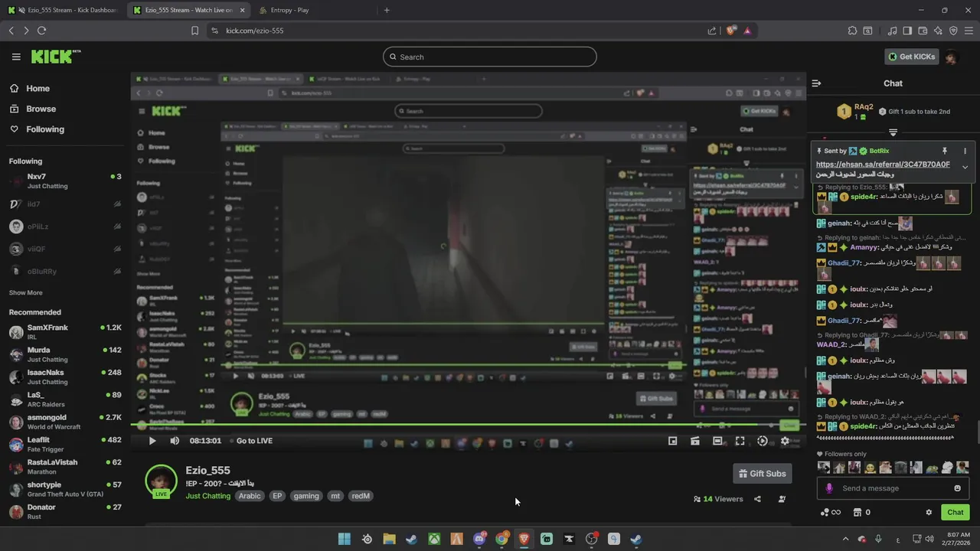
Task: Mute the stream volume speaker icon
Action: coord(175,441)
